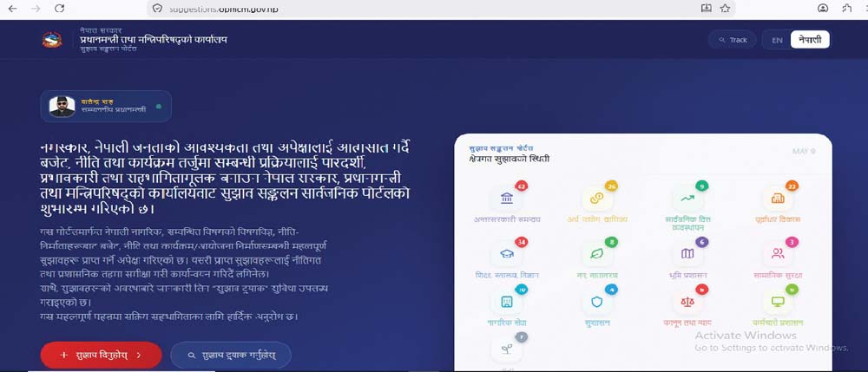Switch language to EN
The width and height of the screenshot is (868, 372).
(x=777, y=40)
